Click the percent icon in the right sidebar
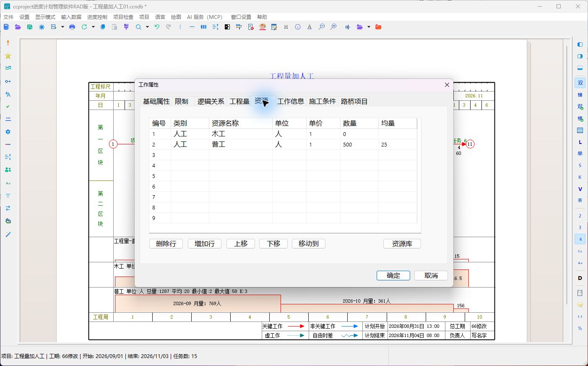Image resolution: width=588 pixels, height=366 pixels. pos(580,328)
